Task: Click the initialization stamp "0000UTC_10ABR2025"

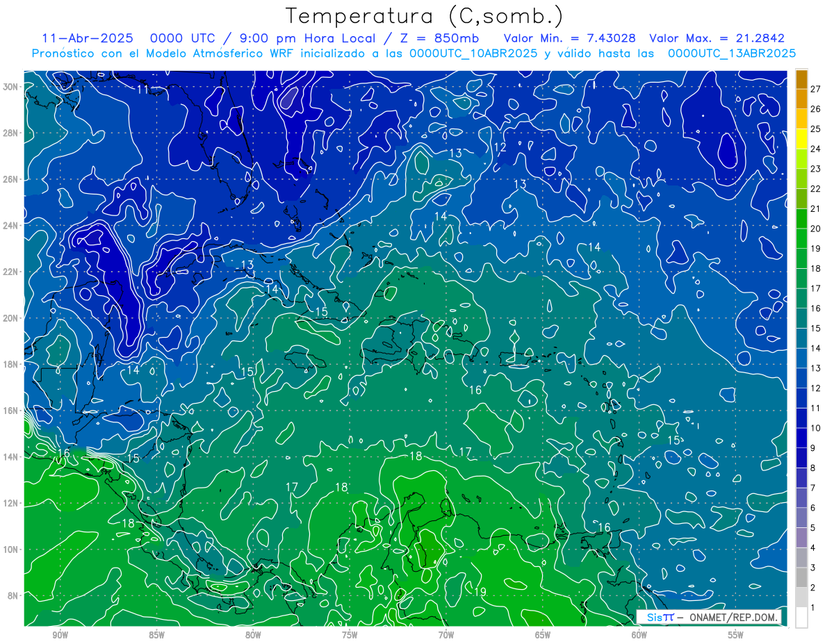Action: click(473, 53)
